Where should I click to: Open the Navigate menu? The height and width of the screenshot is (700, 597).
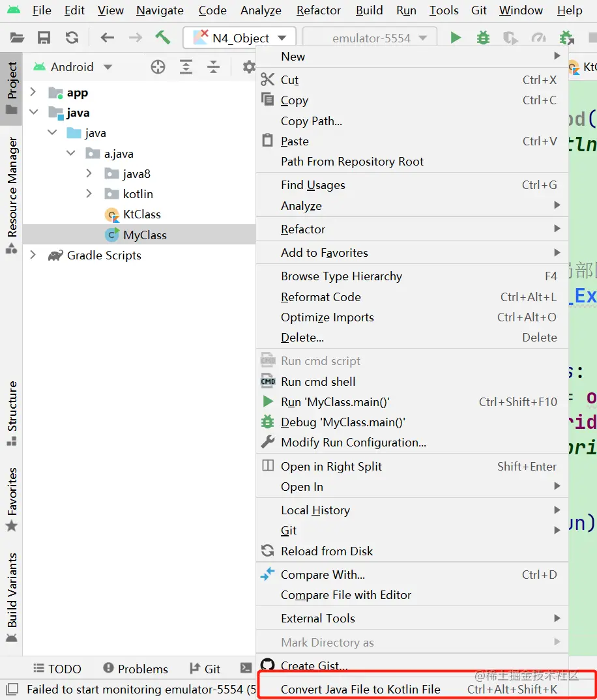[x=160, y=10]
